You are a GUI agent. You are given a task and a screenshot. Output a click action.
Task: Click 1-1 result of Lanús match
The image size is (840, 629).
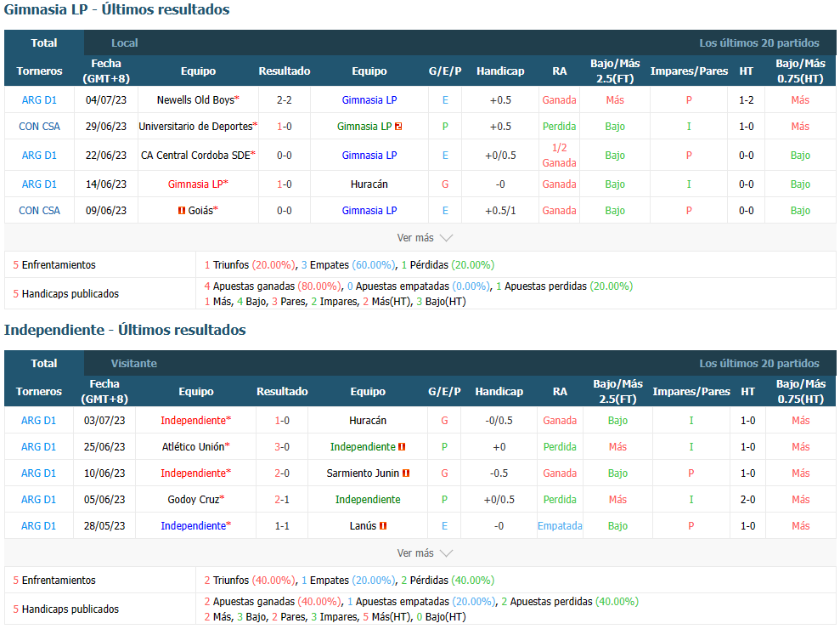click(282, 526)
